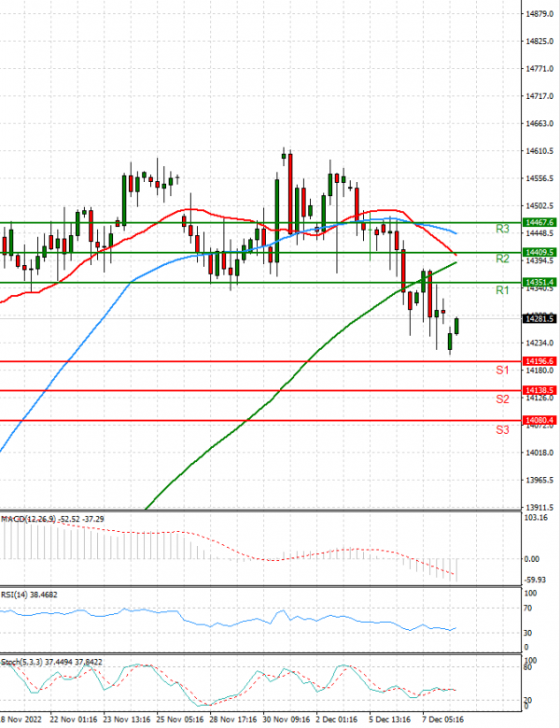560x728 pixels.
Task: Click the MACD scale value -59.93
Action: pyautogui.click(x=536, y=580)
